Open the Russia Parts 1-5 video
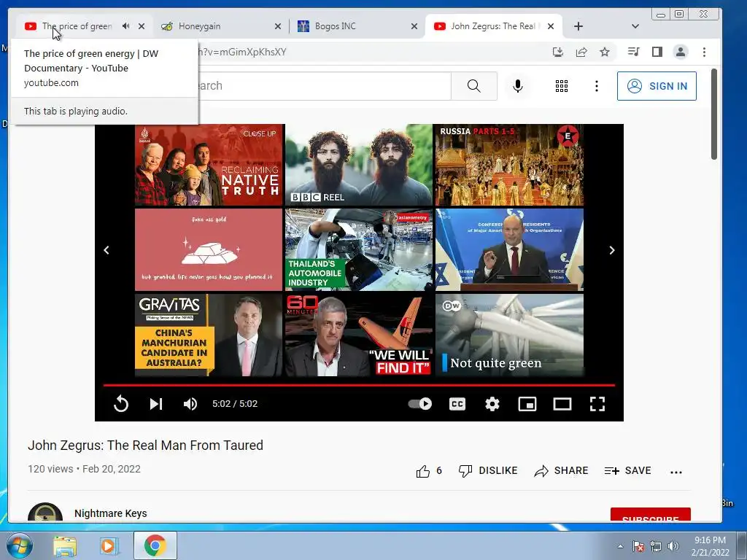747x560 pixels. pos(509,165)
